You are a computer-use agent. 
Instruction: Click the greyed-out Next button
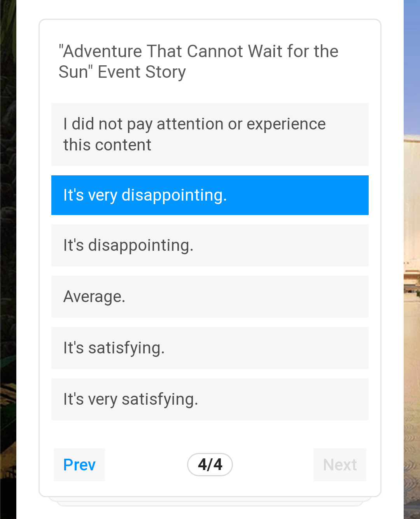(340, 465)
